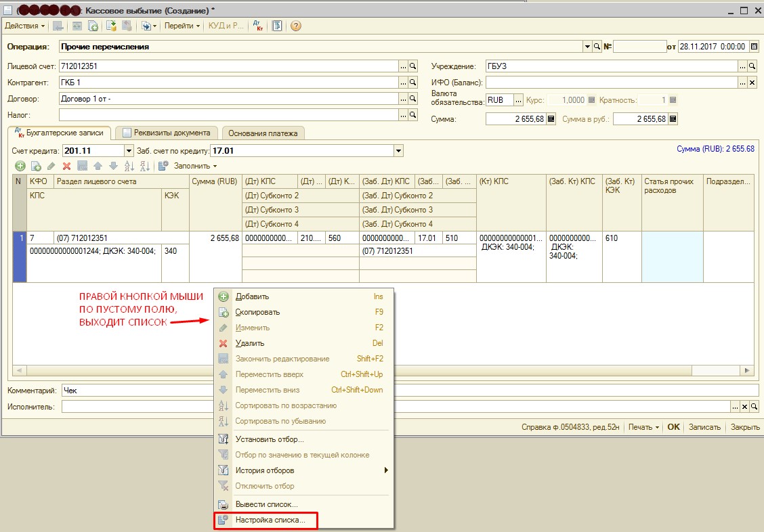Choose Настройка списка in context menu
764x532 pixels.
[270, 520]
